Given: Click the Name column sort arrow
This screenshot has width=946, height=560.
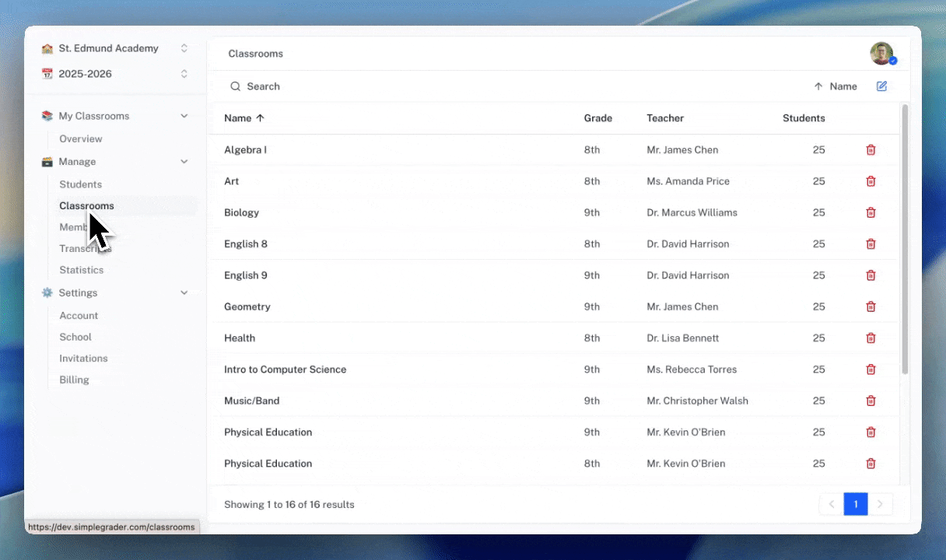Looking at the screenshot, I should point(260,117).
